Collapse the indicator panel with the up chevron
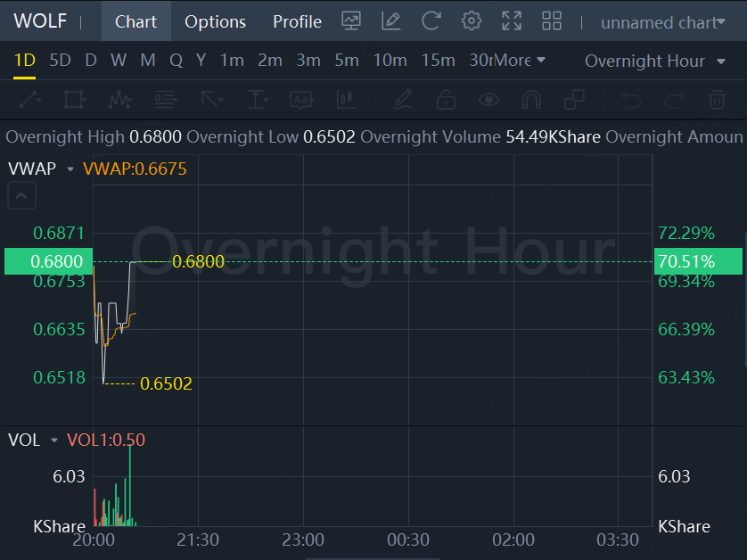Viewport: 747px width, 560px height. pyautogui.click(x=21, y=195)
